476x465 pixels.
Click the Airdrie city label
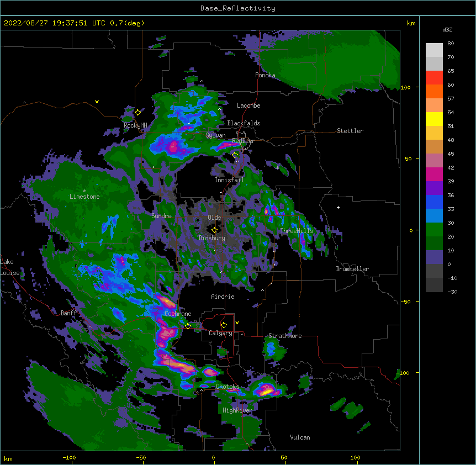point(223,297)
